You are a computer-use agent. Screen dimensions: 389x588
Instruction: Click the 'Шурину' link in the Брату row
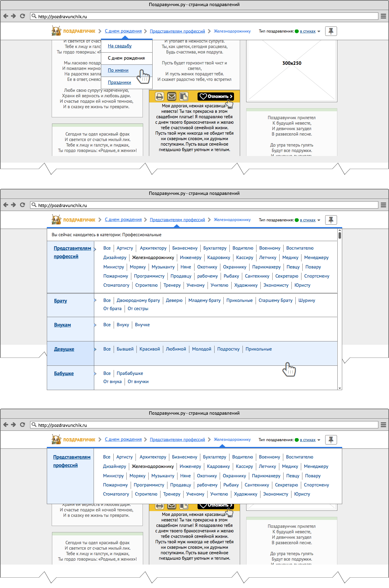click(x=307, y=300)
